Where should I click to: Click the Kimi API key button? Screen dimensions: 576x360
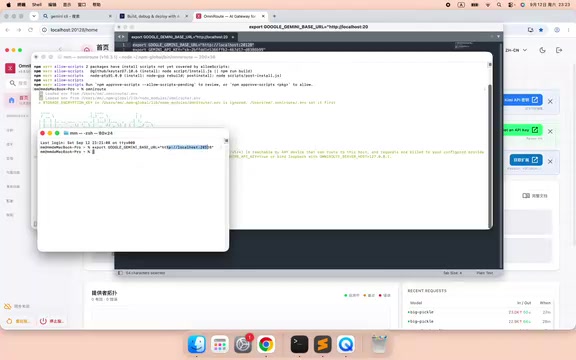point(523,100)
